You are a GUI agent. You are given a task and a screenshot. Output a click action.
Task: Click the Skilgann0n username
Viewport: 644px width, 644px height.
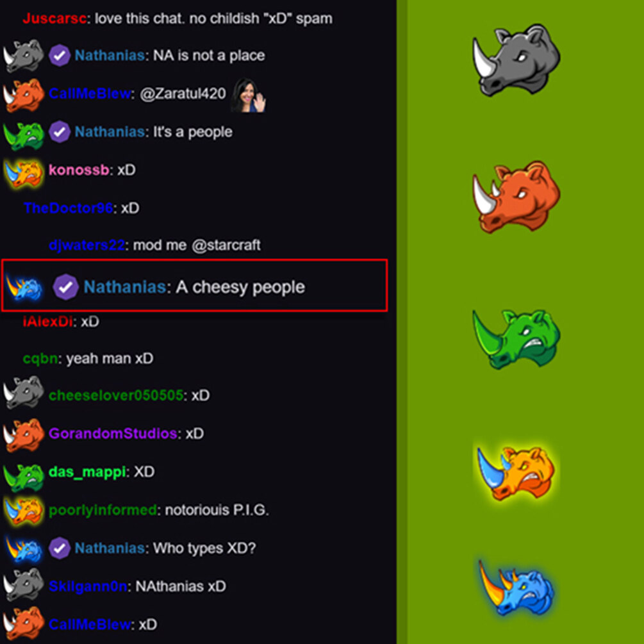point(88,586)
